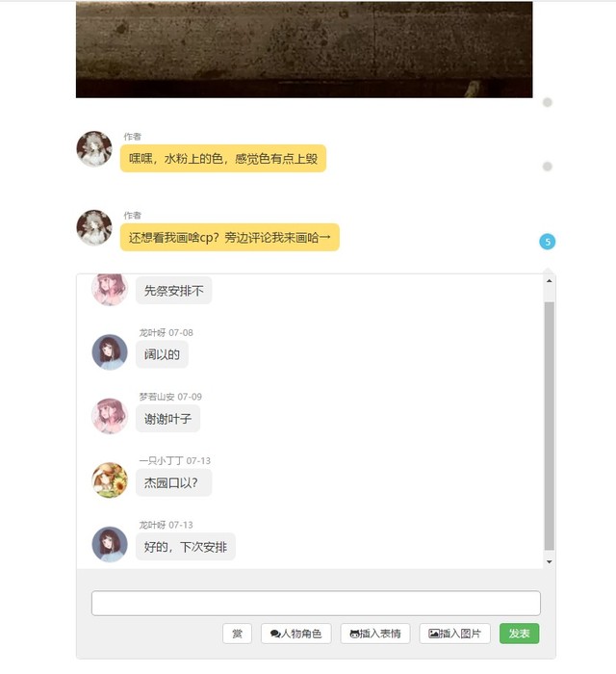Choose 人物角色 character role button
This screenshot has width=616, height=674.
click(296, 634)
